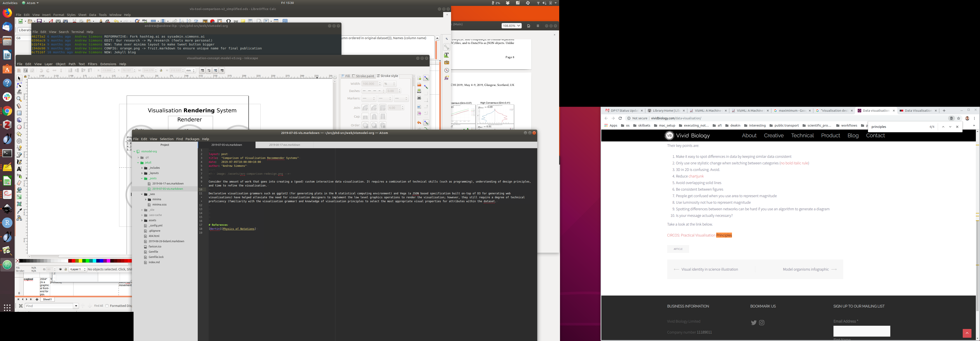Toggle the Layer 1 lock icon
Viewport: 980px width, 341px height.
pyautogui.click(x=65, y=269)
